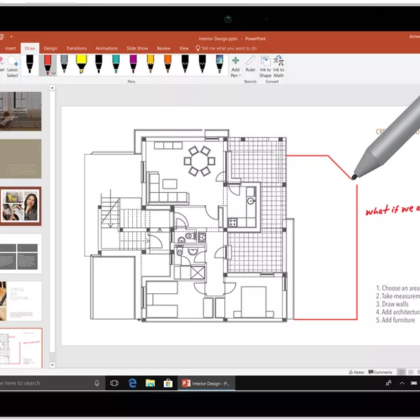Screen dimensions: 420x420
Task: Open the People icon in system tray
Action: pyautogui.click(x=389, y=383)
